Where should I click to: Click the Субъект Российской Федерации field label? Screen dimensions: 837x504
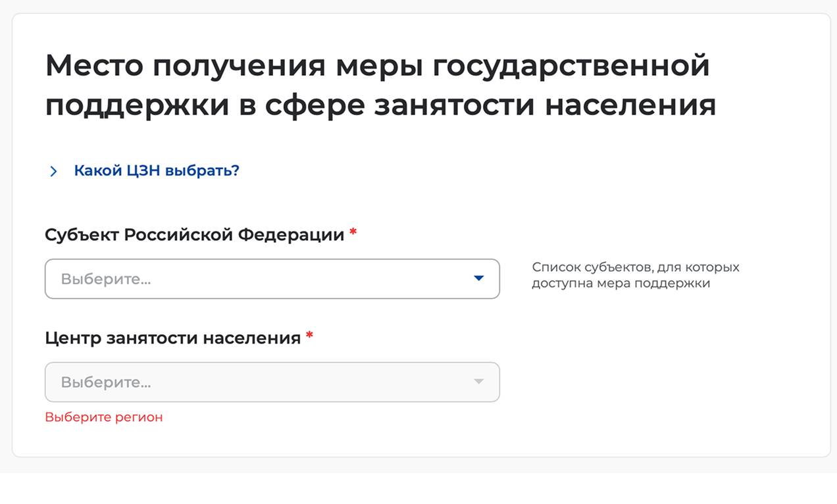click(194, 235)
